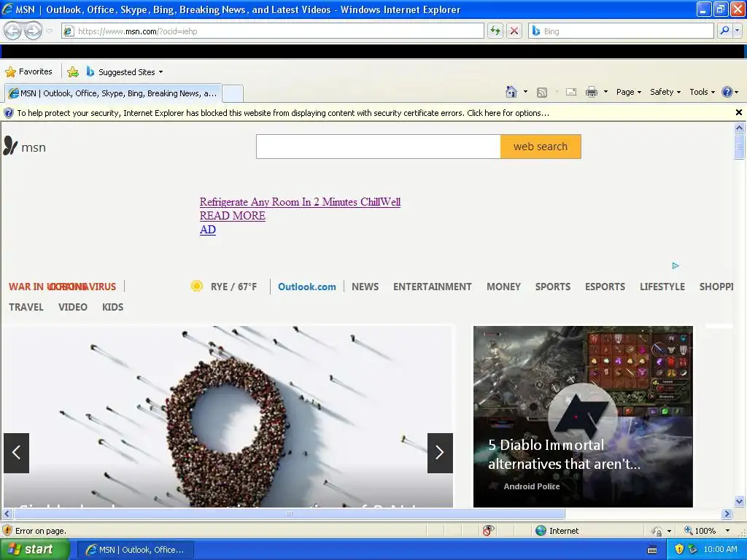Click the vertical scrollbar down arrow
747x560 pixels.
click(740, 501)
